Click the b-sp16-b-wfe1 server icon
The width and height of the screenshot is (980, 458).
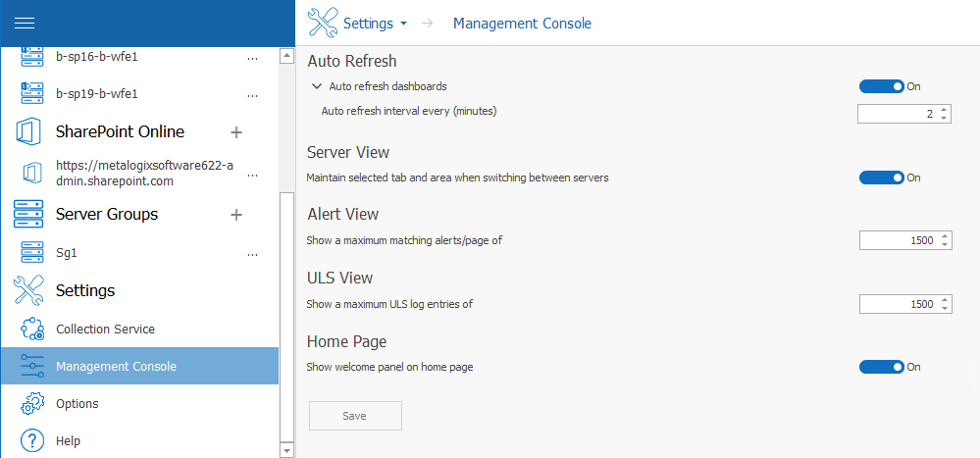(x=31, y=57)
